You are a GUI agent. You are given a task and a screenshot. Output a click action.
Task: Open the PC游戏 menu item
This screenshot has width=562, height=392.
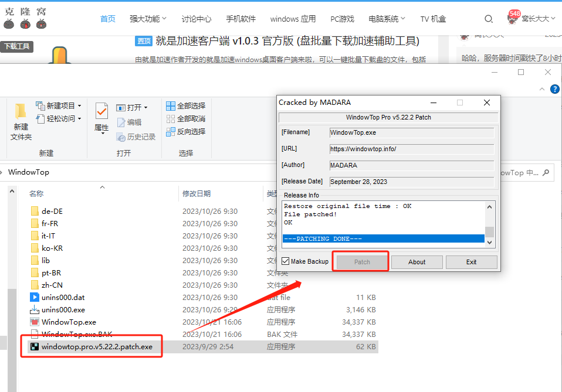[x=342, y=19]
